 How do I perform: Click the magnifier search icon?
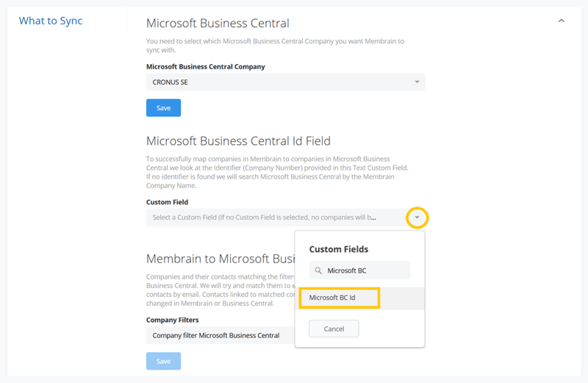(318, 271)
